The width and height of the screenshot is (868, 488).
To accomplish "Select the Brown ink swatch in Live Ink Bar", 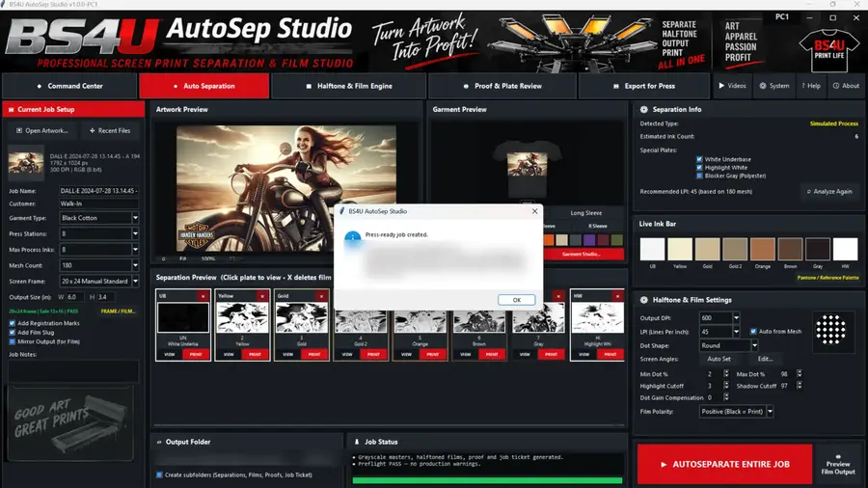I will pyautogui.click(x=790, y=249).
